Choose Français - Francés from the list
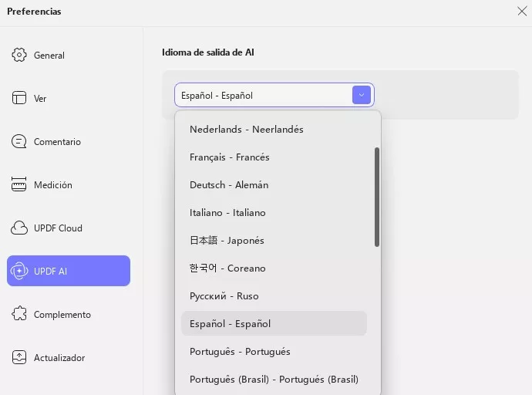Screen dimensions: 532x395 point(274,157)
